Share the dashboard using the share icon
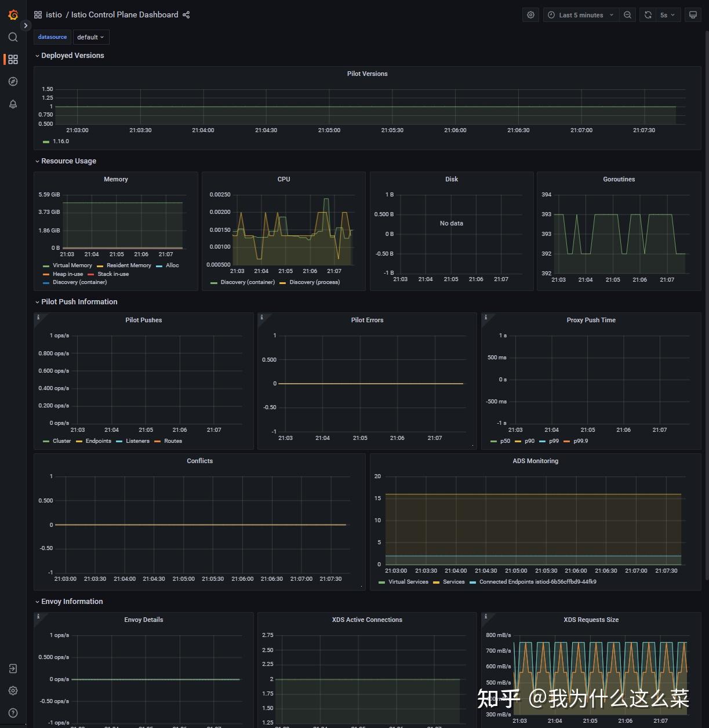709x728 pixels. click(186, 15)
